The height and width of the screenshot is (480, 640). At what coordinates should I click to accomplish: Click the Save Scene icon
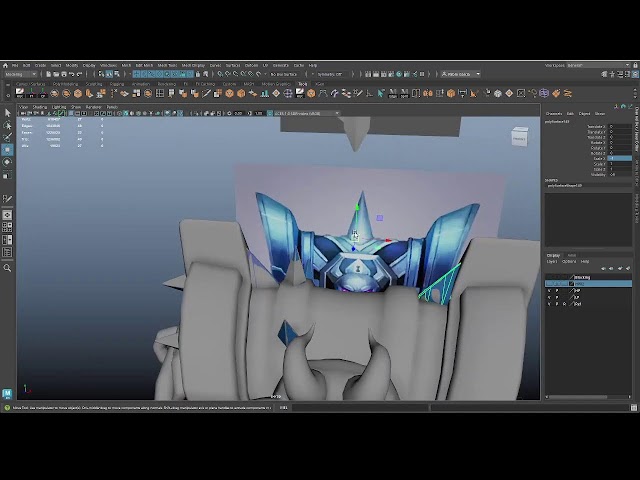[x=64, y=74]
